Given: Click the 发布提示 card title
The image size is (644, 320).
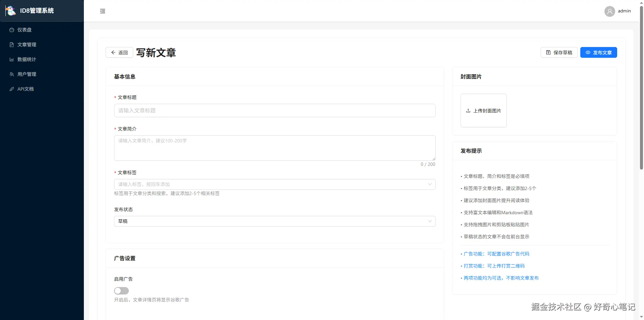Looking at the screenshot, I should 471,151.
